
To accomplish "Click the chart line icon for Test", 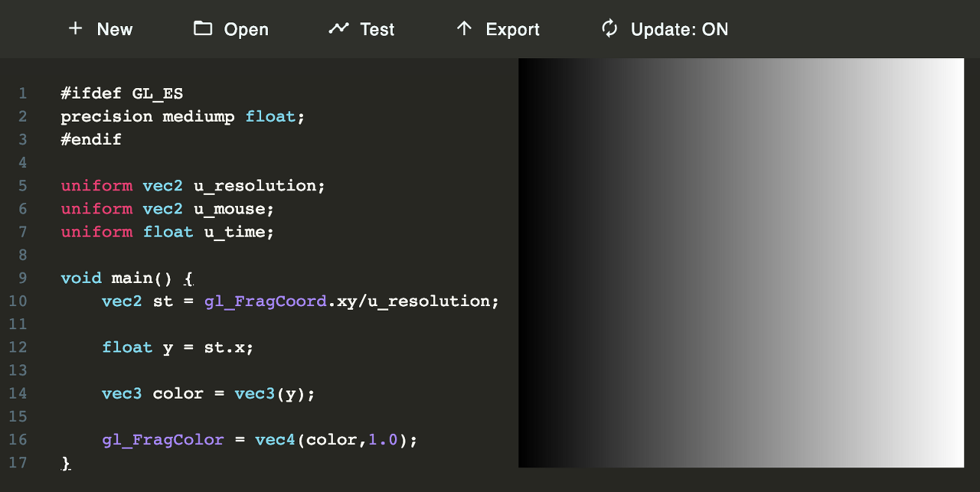I will [x=338, y=29].
